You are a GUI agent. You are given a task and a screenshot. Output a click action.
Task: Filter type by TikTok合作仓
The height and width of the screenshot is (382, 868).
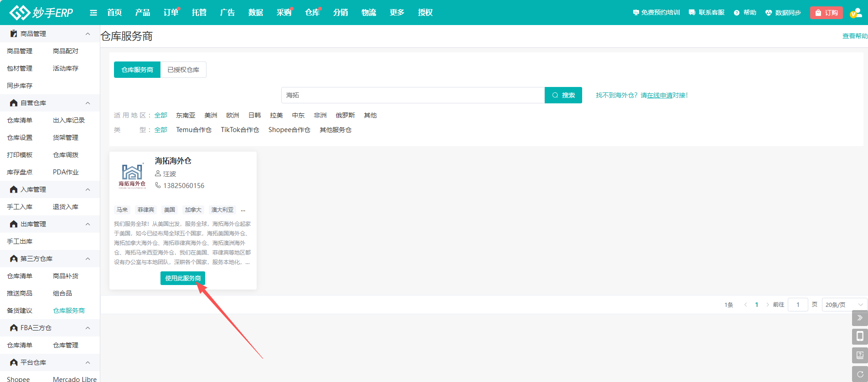click(240, 130)
